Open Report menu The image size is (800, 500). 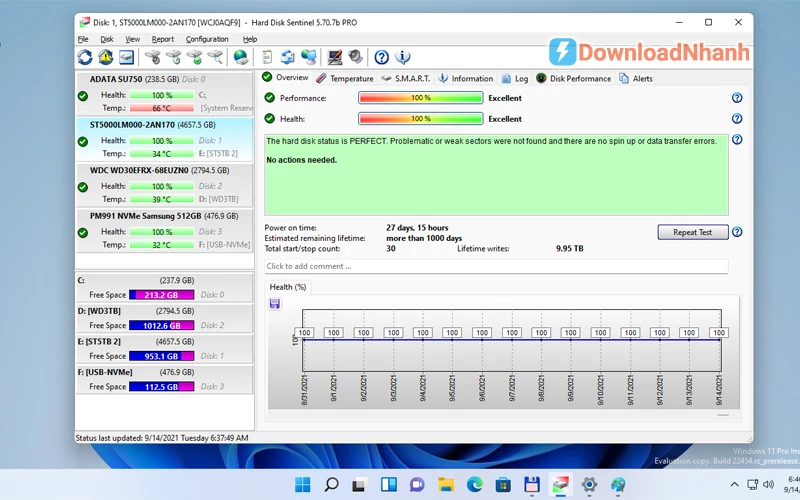tap(162, 39)
